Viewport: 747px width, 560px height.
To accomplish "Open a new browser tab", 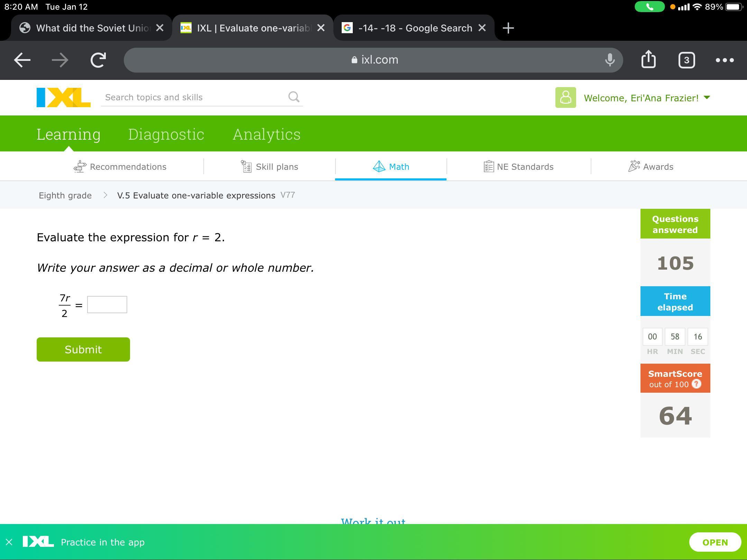I will [x=508, y=28].
